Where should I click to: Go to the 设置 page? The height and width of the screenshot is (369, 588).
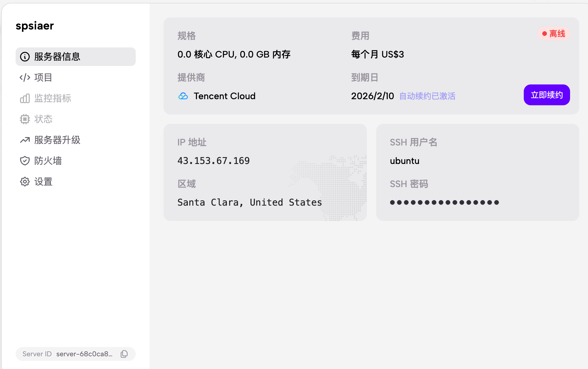[43, 182]
